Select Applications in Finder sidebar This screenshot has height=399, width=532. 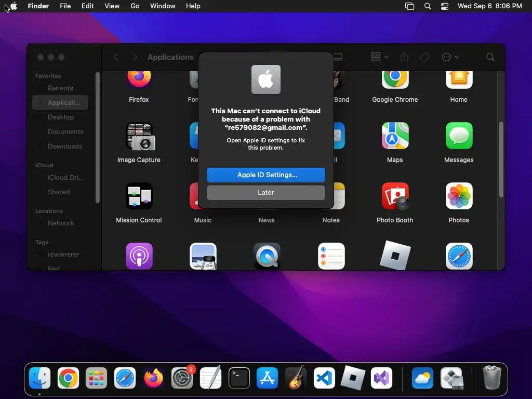(60, 102)
